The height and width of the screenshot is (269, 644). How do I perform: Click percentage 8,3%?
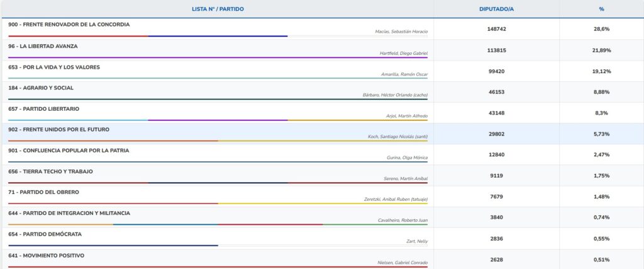click(601, 113)
